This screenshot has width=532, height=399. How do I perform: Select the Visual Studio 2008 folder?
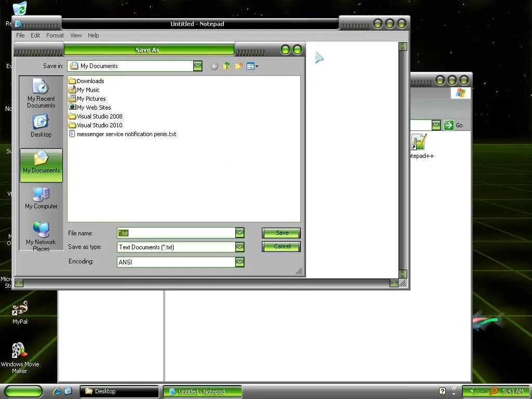pos(96,116)
